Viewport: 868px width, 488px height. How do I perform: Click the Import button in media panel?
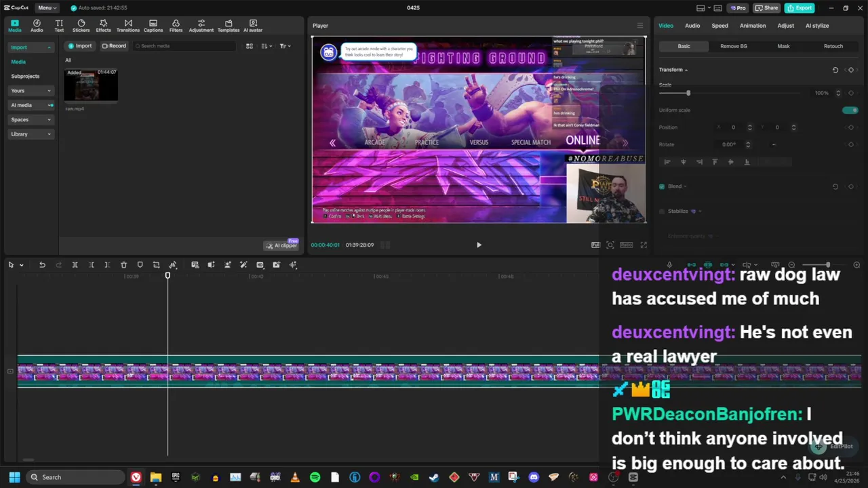(79, 46)
